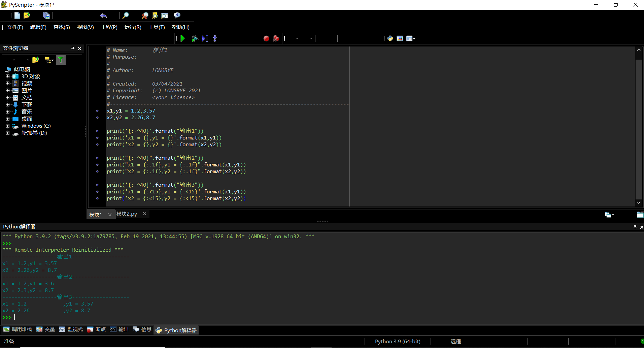Toggle breakpoint with the red circle icon

(266, 38)
